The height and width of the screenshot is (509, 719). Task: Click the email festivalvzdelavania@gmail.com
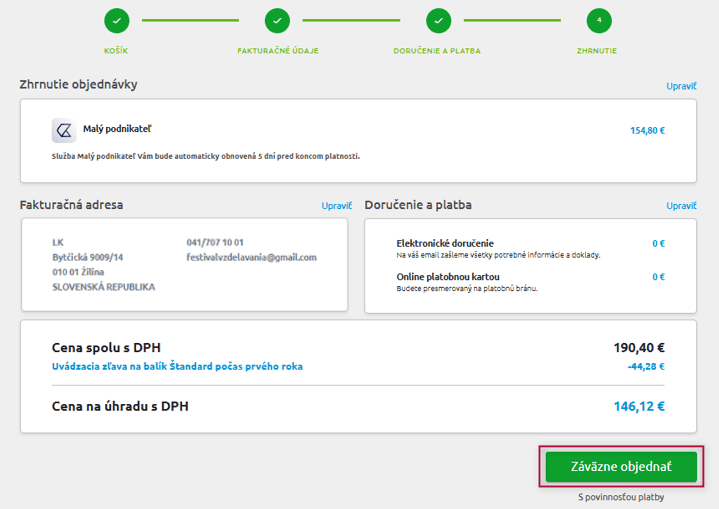pyautogui.click(x=251, y=257)
